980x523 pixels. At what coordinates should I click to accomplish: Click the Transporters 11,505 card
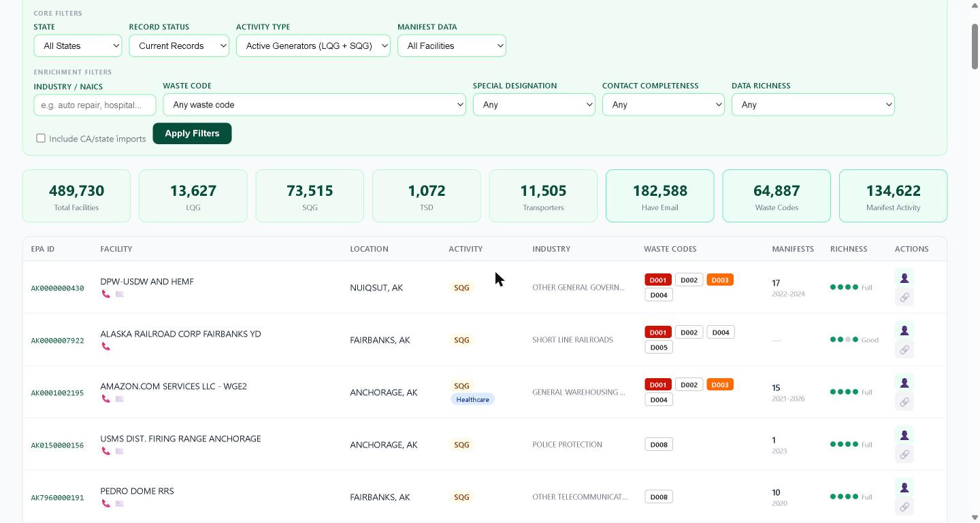click(543, 196)
